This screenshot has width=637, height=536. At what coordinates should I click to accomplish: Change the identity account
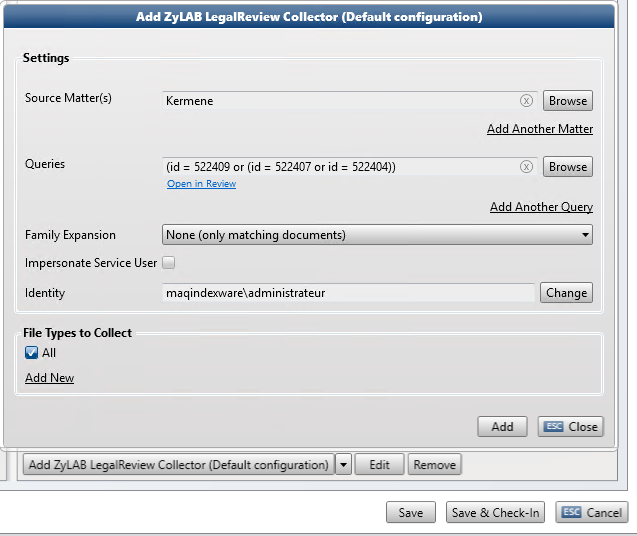click(566, 293)
